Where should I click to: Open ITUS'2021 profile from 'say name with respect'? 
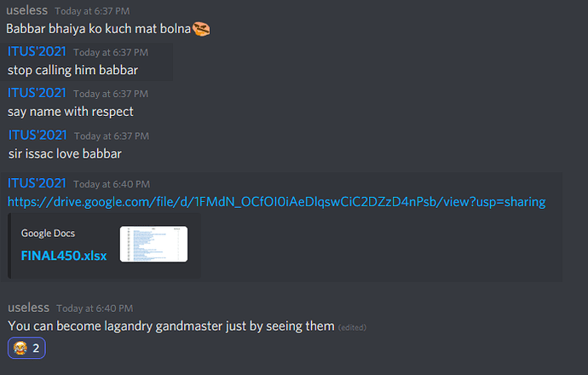point(37,93)
